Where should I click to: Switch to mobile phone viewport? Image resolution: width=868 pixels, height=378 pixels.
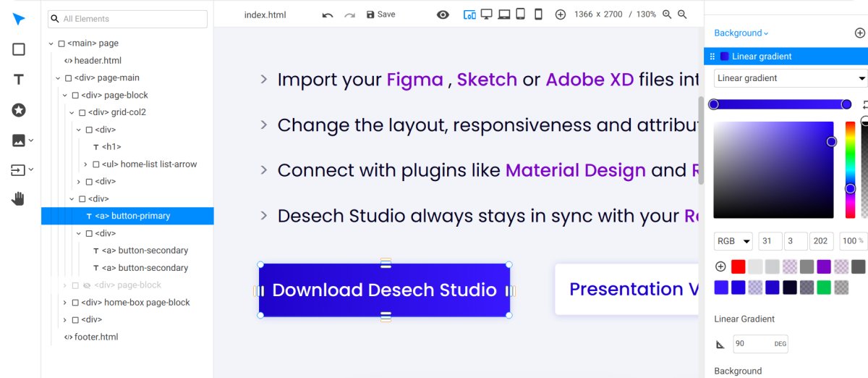point(538,14)
